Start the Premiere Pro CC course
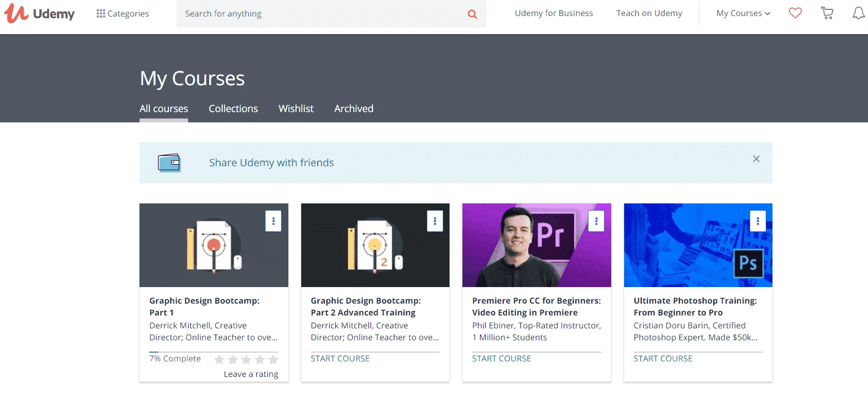 (x=502, y=358)
